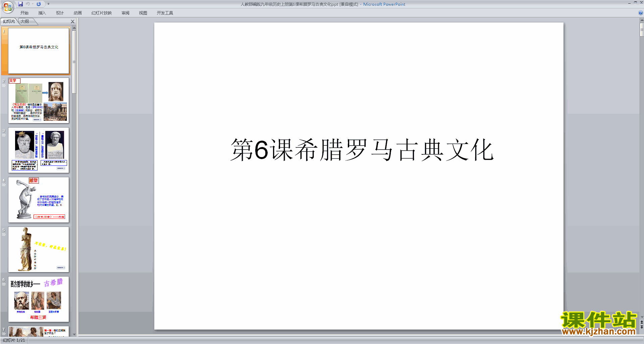Open the 动画 ribbon tab

pyautogui.click(x=78, y=13)
